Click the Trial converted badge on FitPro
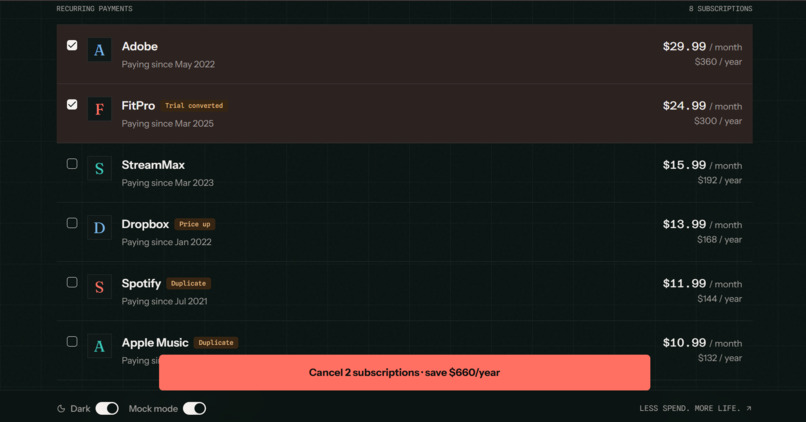 click(194, 105)
